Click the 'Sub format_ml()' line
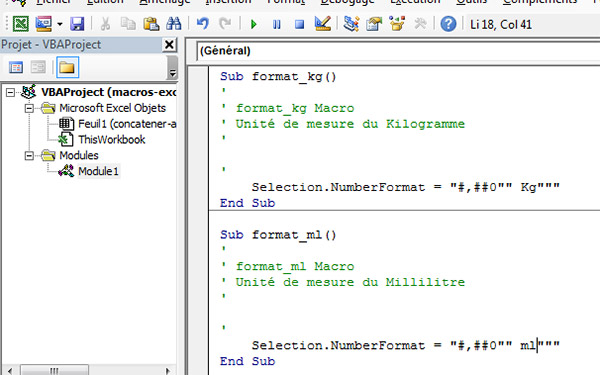The width and height of the screenshot is (600, 375). (x=278, y=235)
